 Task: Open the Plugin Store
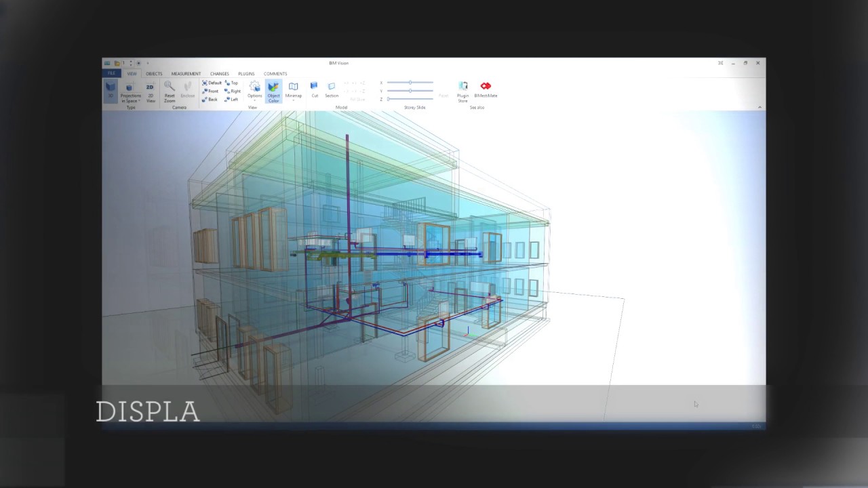(462, 91)
